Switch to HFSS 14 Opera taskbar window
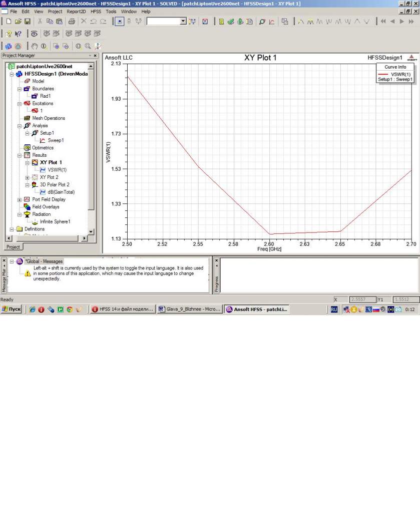 [x=123, y=309]
